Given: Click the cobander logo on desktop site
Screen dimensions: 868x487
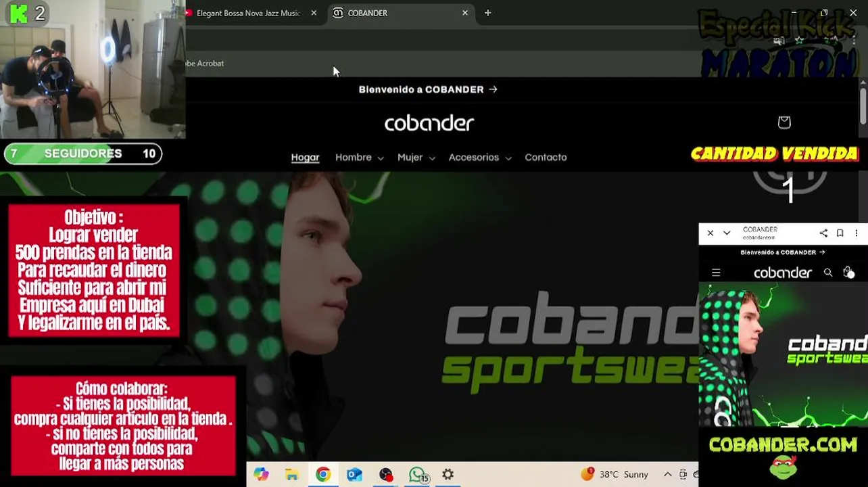Looking at the screenshot, I should (x=429, y=123).
